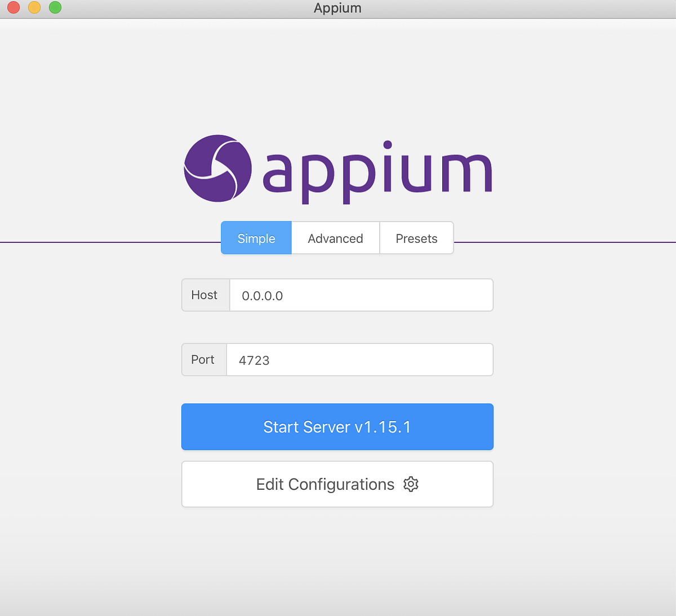This screenshot has height=616, width=676.
Task: Enter full screen with the green button
Action: click(55, 8)
